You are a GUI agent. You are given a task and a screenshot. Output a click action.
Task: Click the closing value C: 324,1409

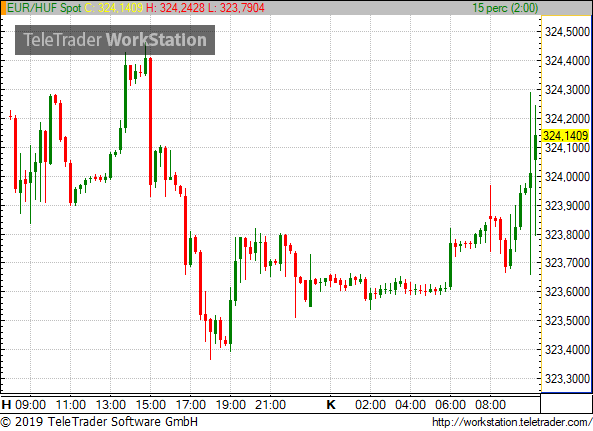(113, 8)
